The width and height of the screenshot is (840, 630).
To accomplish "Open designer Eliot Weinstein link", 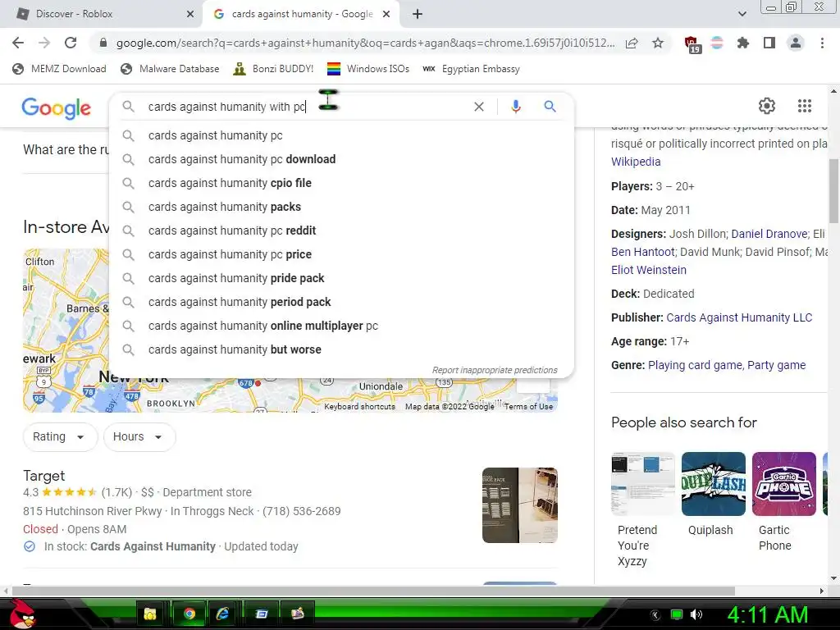I will tap(648, 270).
